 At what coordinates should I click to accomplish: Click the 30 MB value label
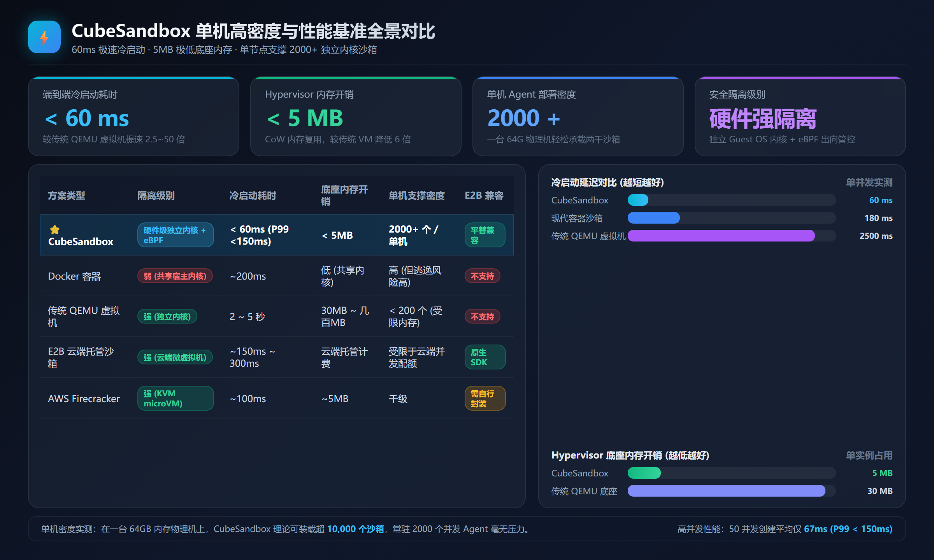(x=880, y=491)
